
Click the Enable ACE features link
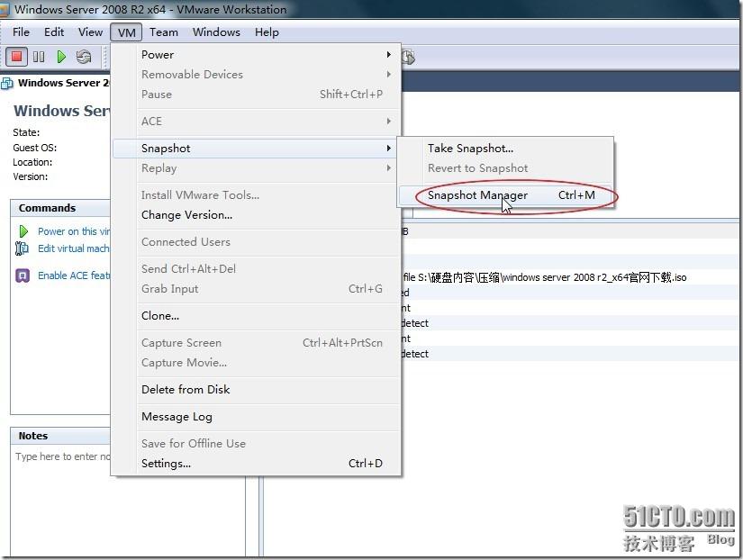click(74, 275)
